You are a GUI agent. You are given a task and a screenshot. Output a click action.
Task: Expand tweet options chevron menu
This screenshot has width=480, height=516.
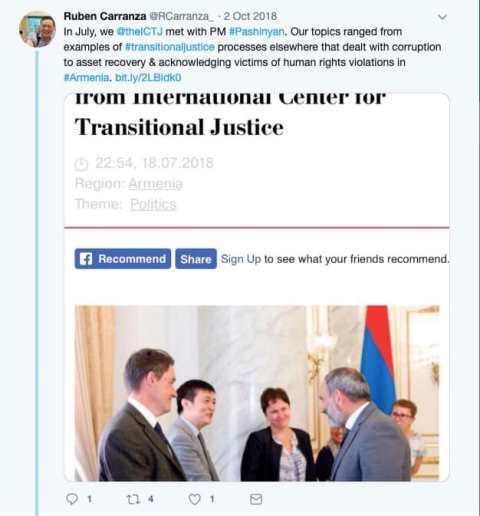(442, 17)
